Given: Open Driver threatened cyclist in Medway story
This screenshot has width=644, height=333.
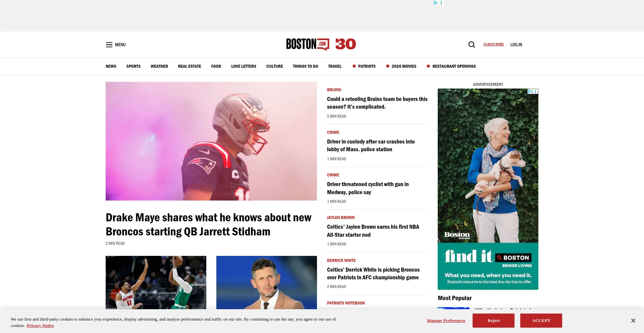Looking at the screenshot, I should pyautogui.click(x=368, y=188).
